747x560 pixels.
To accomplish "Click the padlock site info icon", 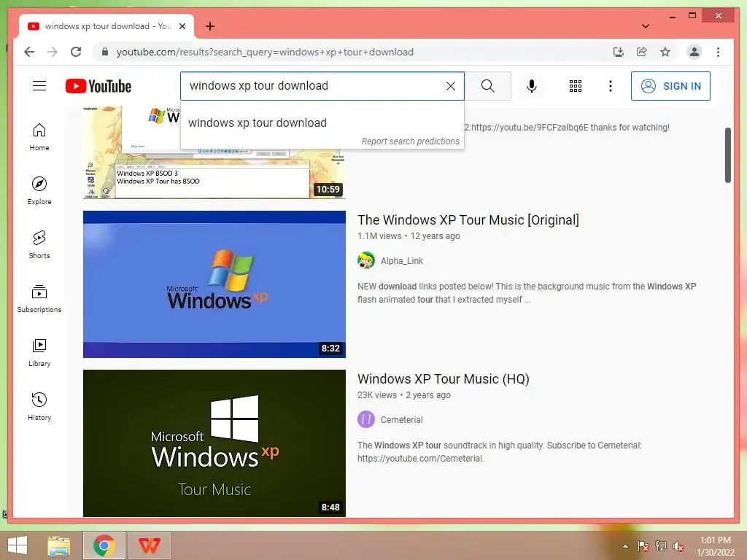I will 105,52.
